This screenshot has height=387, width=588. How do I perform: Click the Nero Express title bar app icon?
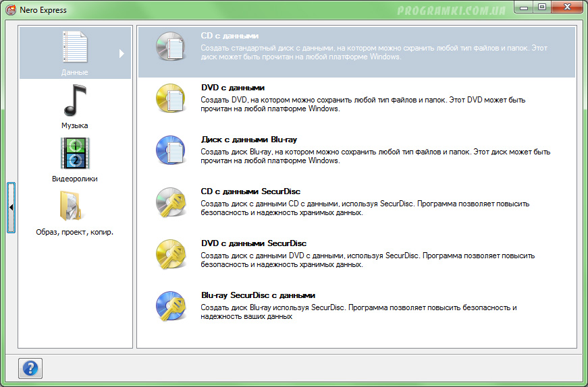pyautogui.click(x=11, y=9)
